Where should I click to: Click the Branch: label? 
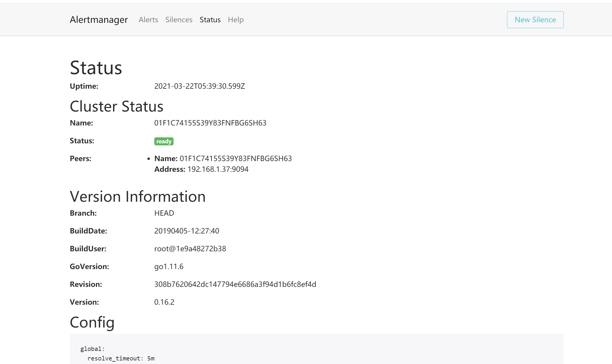[x=83, y=213]
